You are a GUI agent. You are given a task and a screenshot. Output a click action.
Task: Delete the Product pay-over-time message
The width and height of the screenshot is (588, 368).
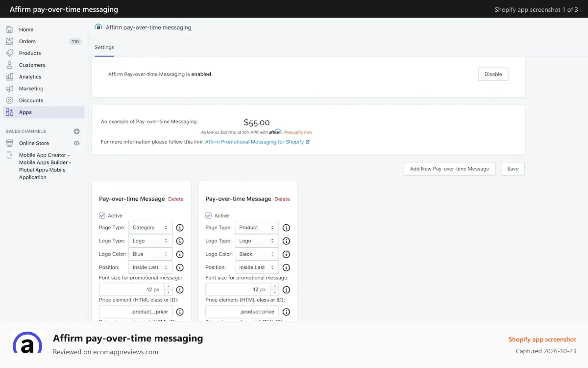(x=282, y=199)
